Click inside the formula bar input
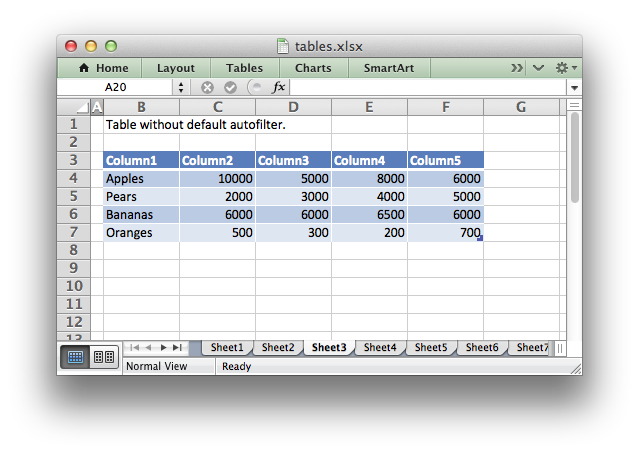 (428, 87)
